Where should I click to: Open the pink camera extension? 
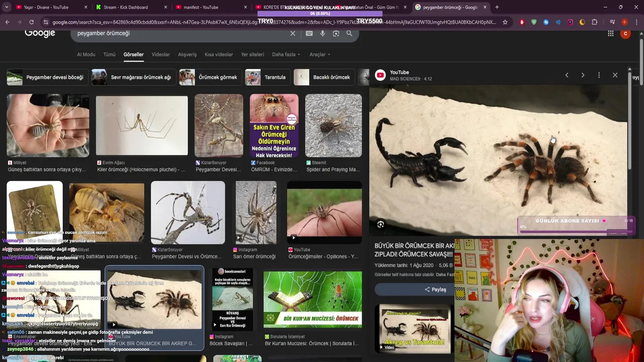click(570, 22)
